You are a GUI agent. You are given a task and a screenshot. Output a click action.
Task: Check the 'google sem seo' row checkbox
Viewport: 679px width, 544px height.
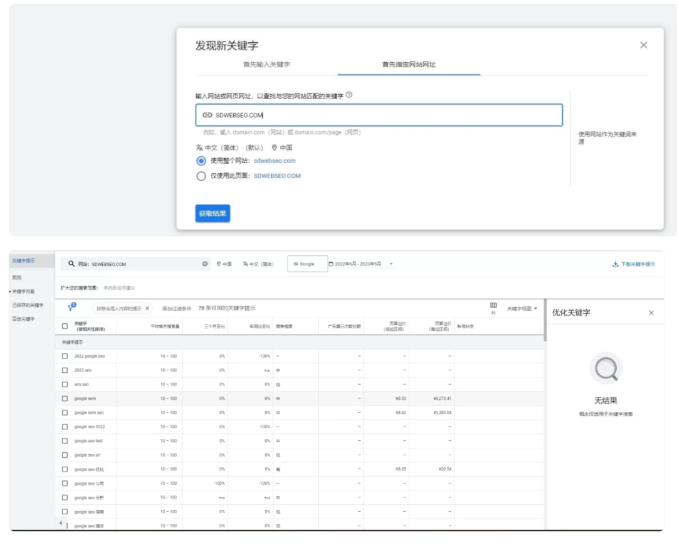tap(65, 413)
